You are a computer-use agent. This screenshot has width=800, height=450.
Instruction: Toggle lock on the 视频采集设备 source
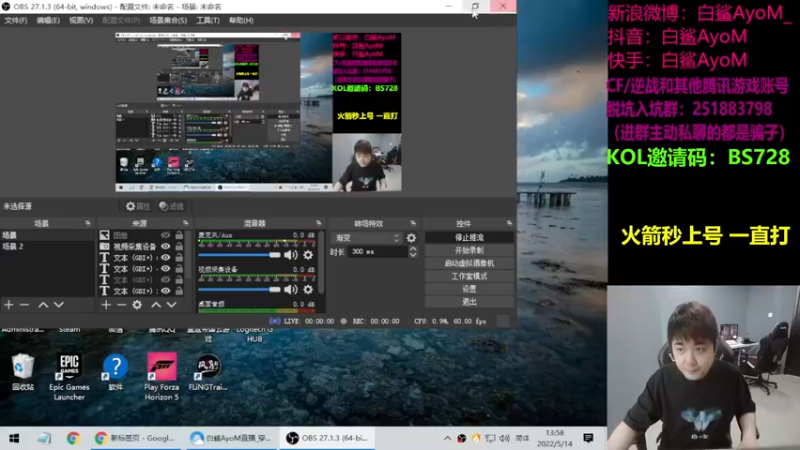tap(179, 246)
